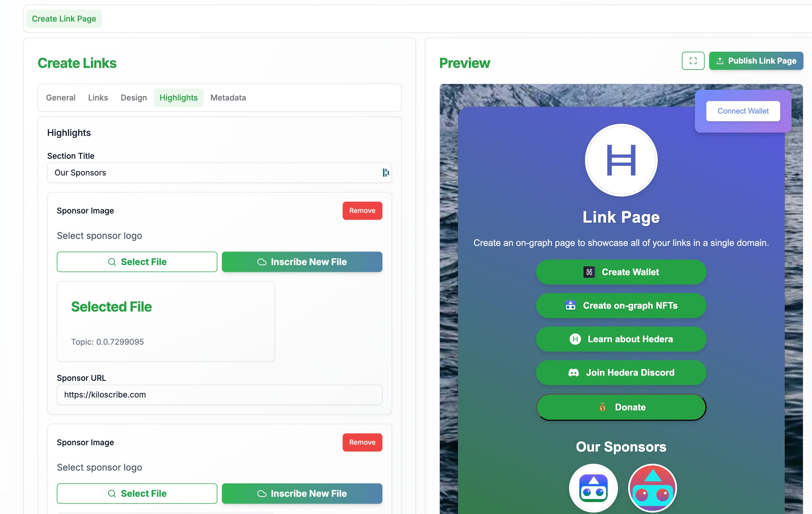This screenshot has height=514, width=812.
Task: Click Join Hedera Discord link button
Action: [x=621, y=373]
